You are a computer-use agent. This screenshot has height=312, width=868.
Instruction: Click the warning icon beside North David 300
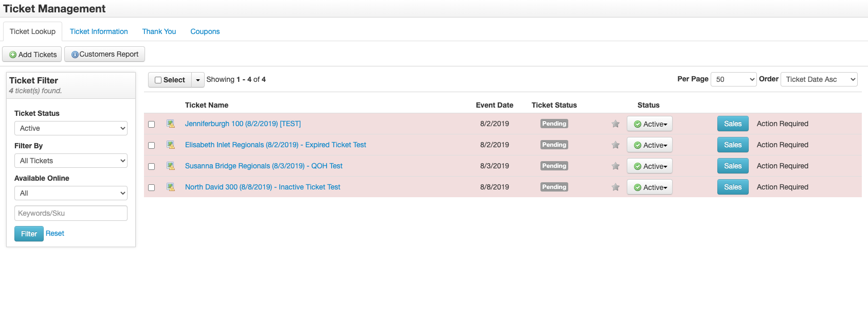[171, 187]
